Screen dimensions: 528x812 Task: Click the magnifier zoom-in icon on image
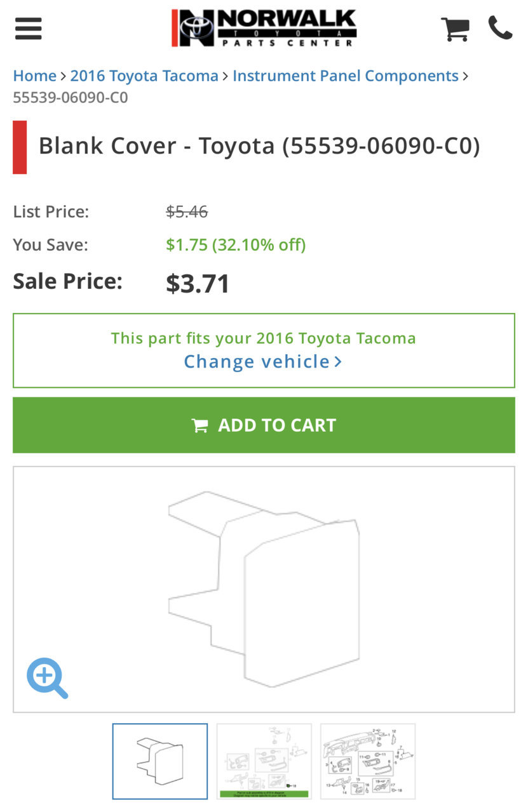click(47, 678)
